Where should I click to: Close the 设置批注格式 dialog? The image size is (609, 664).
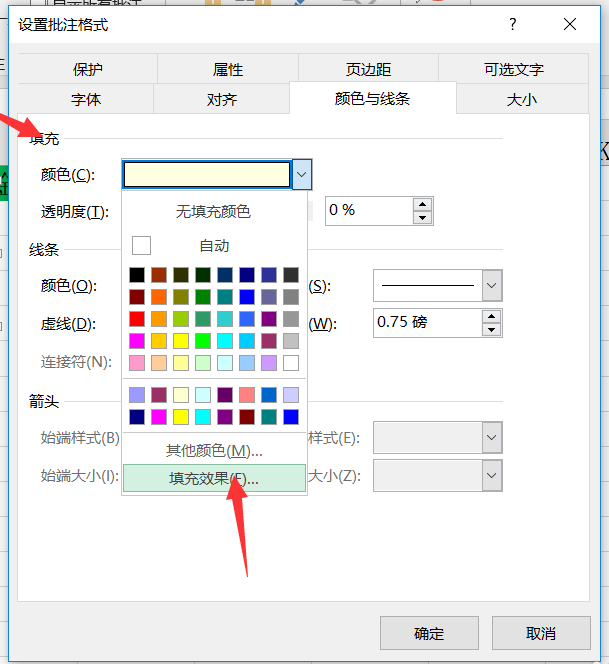(570, 24)
